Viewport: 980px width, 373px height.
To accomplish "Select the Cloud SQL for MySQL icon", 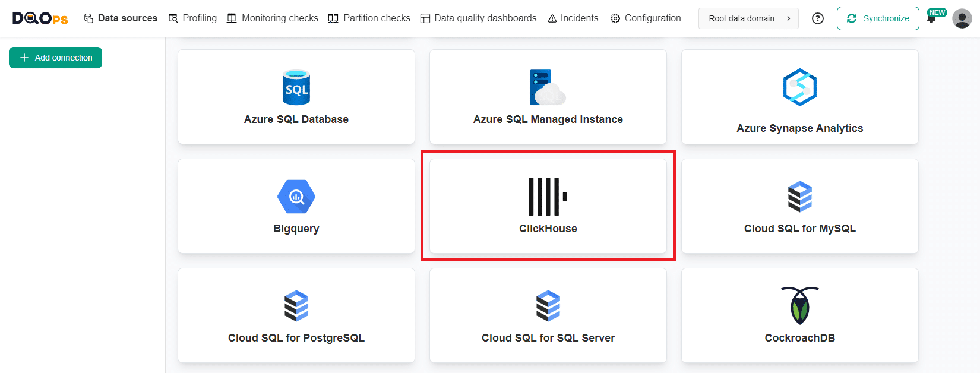I will pyautogui.click(x=800, y=197).
